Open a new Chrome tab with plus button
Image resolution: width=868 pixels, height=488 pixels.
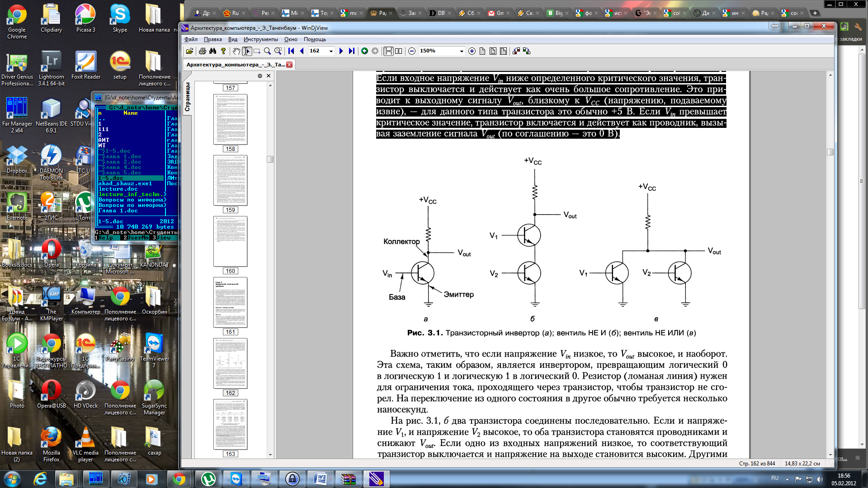point(815,13)
